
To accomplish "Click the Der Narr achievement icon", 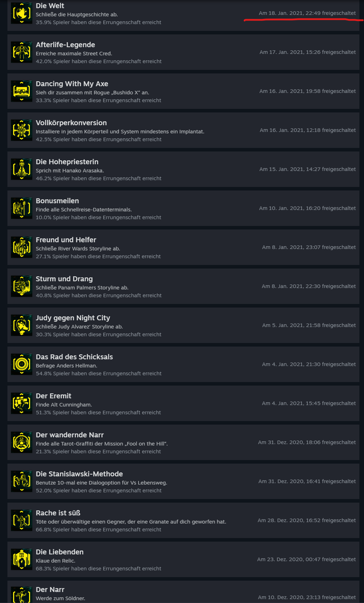I will click(22, 595).
